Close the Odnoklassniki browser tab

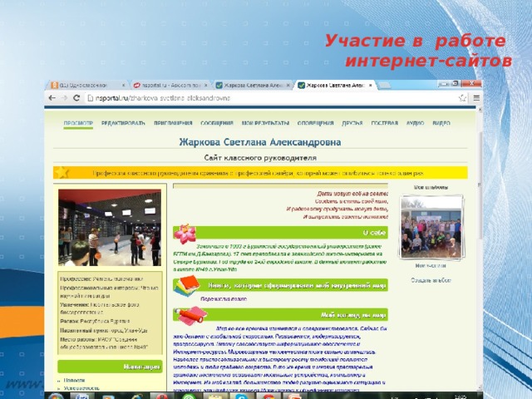click(124, 86)
